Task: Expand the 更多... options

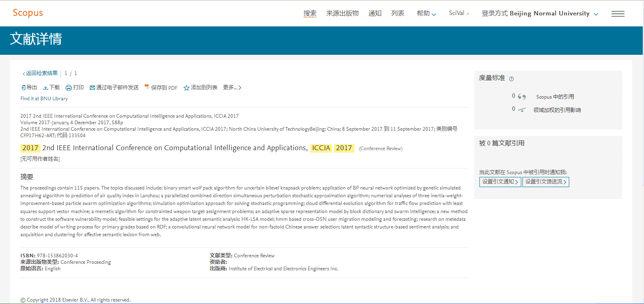Action: 232,88
